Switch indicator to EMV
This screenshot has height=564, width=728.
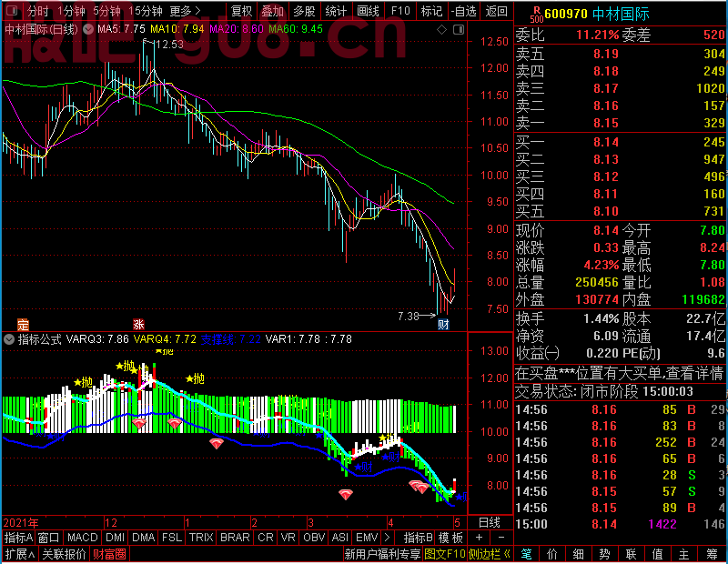(367, 538)
